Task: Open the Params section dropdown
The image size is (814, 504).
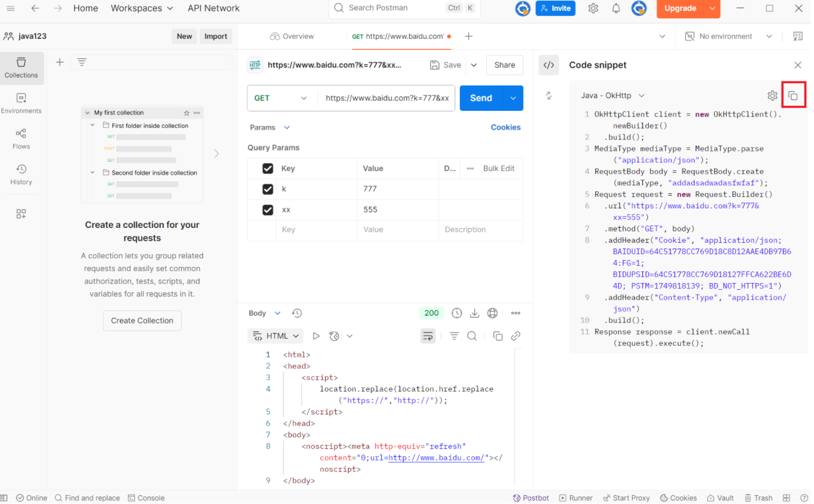Action: (x=270, y=127)
